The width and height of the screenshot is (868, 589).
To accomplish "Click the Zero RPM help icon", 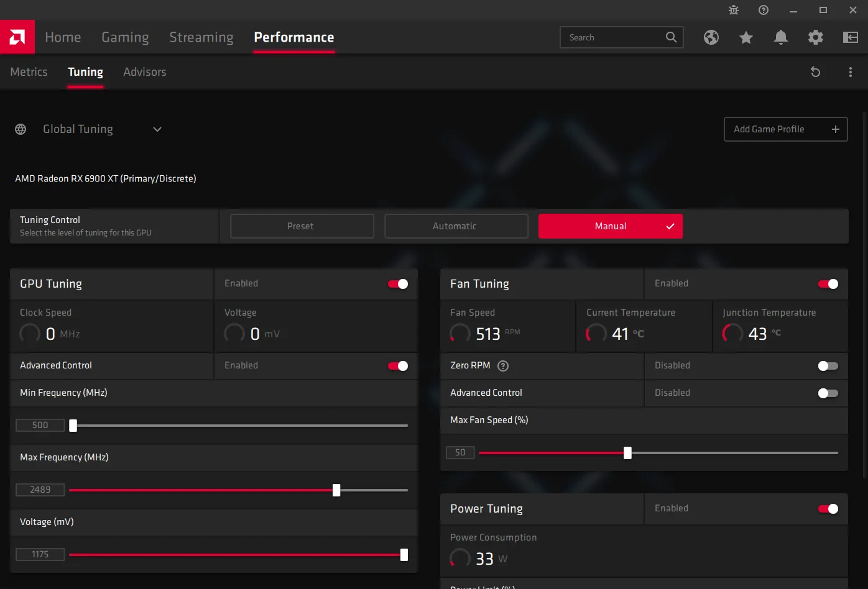I will pyautogui.click(x=503, y=366).
